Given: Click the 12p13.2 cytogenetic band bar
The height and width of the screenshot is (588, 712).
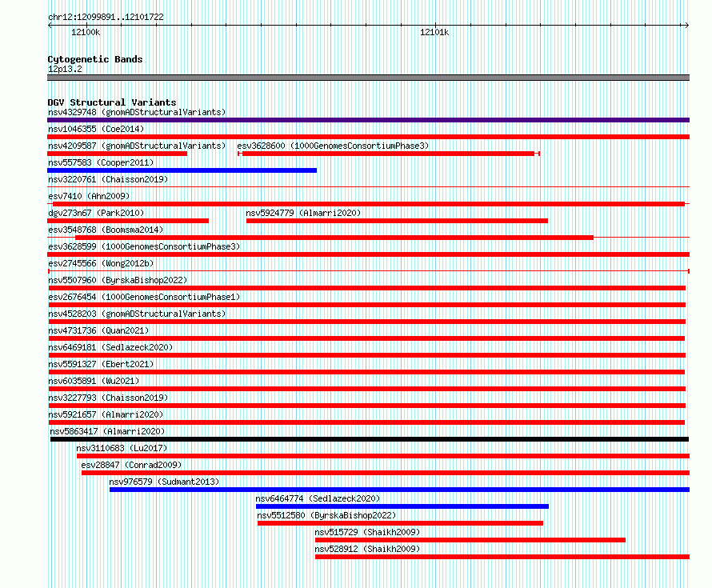Looking at the screenshot, I should point(368,78).
